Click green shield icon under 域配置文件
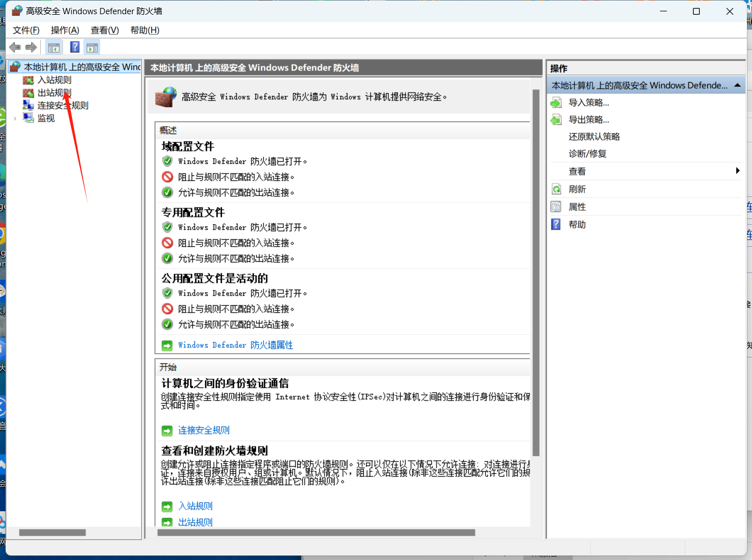Screen dimensions: 752x560 pos(167,161)
